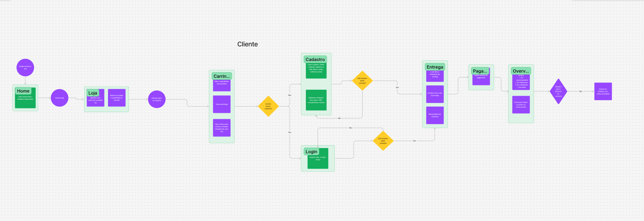Image resolution: width=644 pixels, height=221 pixels.
Task: Select the purple 'histórico de compras' diamond
Action: (x=558, y=91)
